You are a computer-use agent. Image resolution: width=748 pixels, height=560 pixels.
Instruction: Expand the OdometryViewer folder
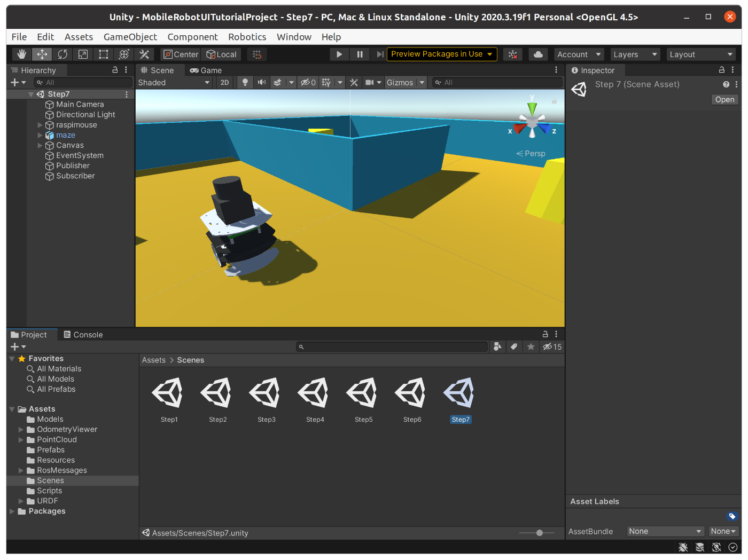pos(21,430)
